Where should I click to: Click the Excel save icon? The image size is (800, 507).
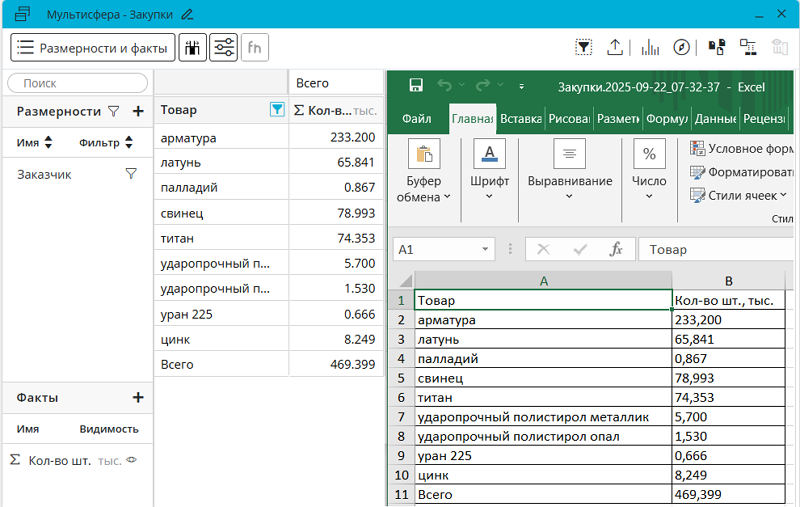[x=416, y=86]
